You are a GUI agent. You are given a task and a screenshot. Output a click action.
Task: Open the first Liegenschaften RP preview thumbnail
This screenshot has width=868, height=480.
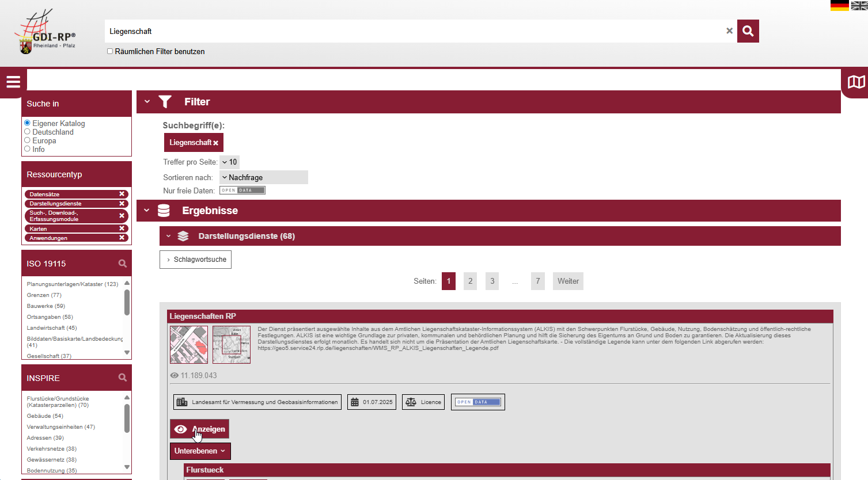point(188,345)
